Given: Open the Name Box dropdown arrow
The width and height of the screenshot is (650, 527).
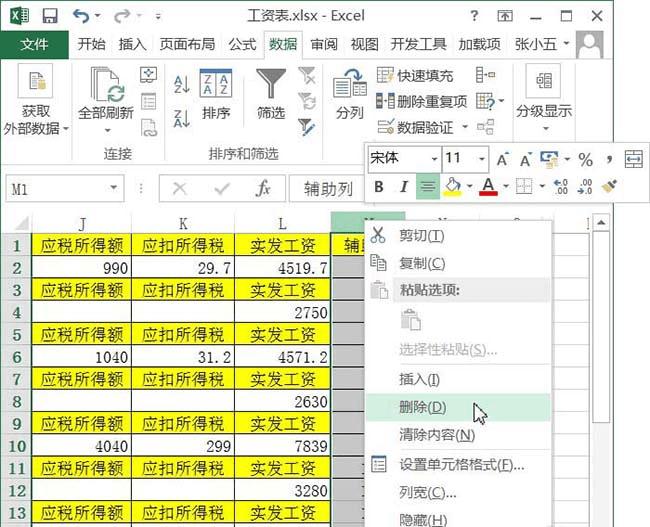Looking at the screenshot, I should 113,188.
